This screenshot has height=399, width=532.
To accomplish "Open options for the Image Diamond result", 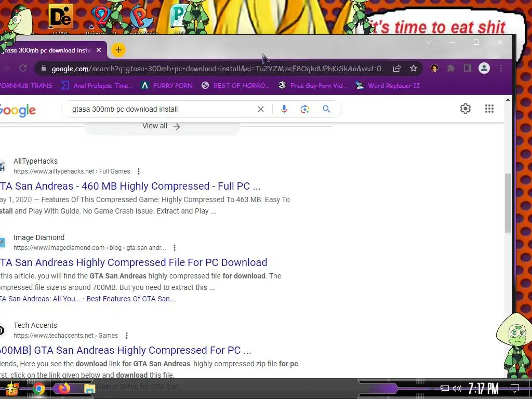I will click(x=175, y=248).
